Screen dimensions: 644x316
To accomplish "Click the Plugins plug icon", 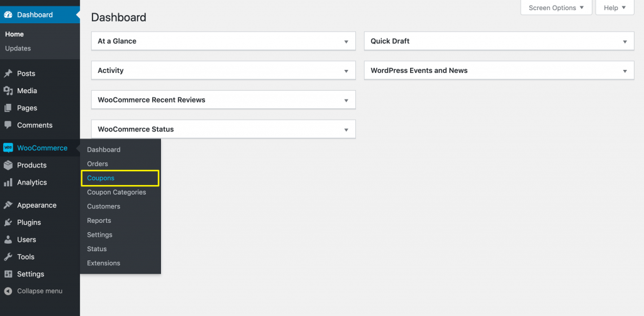I will point(8,222).
